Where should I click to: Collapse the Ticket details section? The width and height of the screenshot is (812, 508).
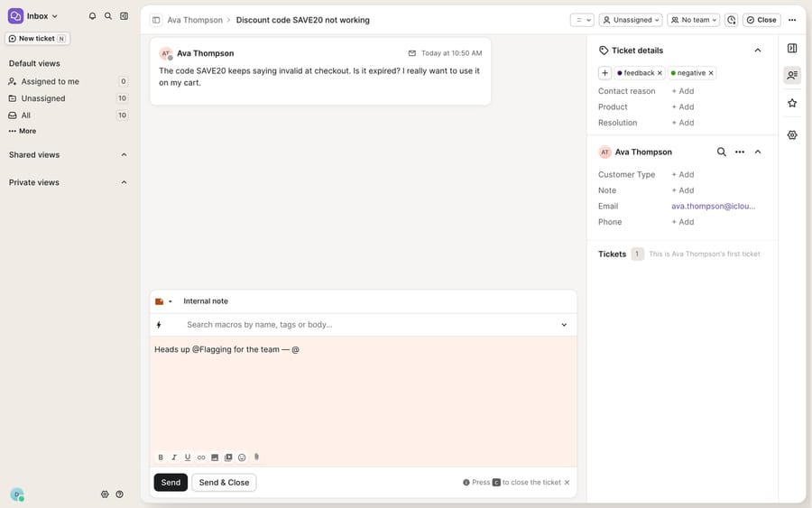tap(758, 51)
